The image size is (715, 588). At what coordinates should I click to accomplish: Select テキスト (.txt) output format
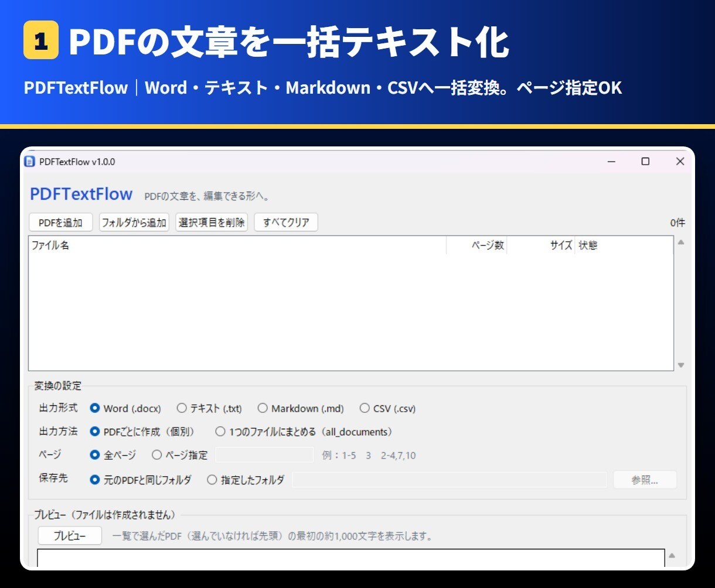[x=209, y=409]
